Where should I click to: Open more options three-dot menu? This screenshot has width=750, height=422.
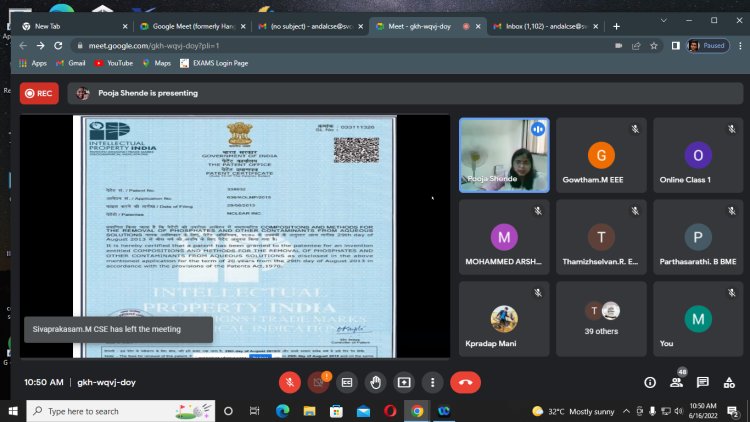click(432, 382)
